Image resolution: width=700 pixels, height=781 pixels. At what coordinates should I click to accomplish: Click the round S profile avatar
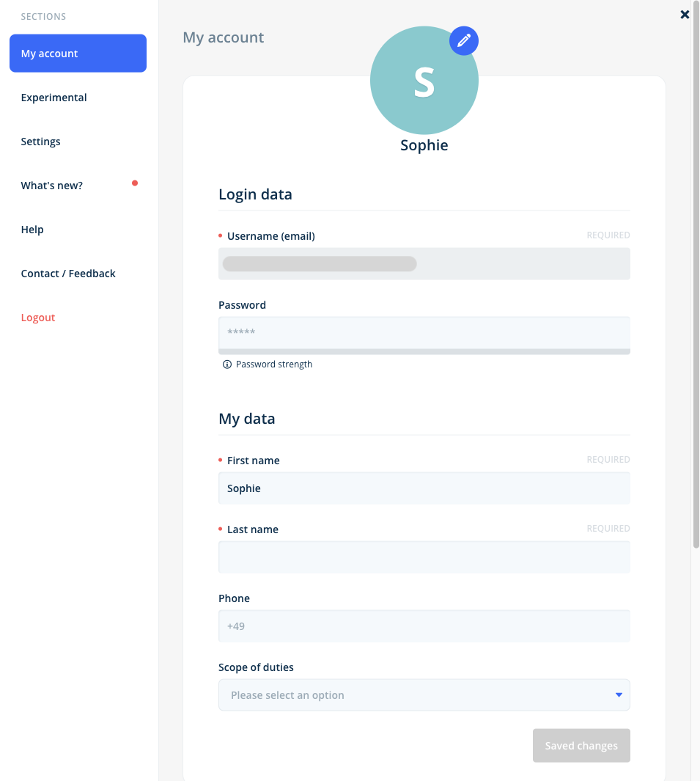tap(424, 80)
